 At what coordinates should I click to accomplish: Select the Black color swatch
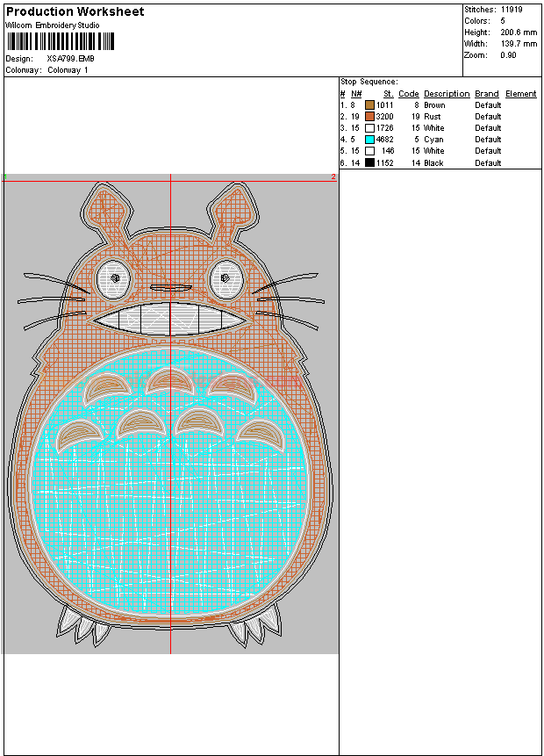[x=369, y=162]
